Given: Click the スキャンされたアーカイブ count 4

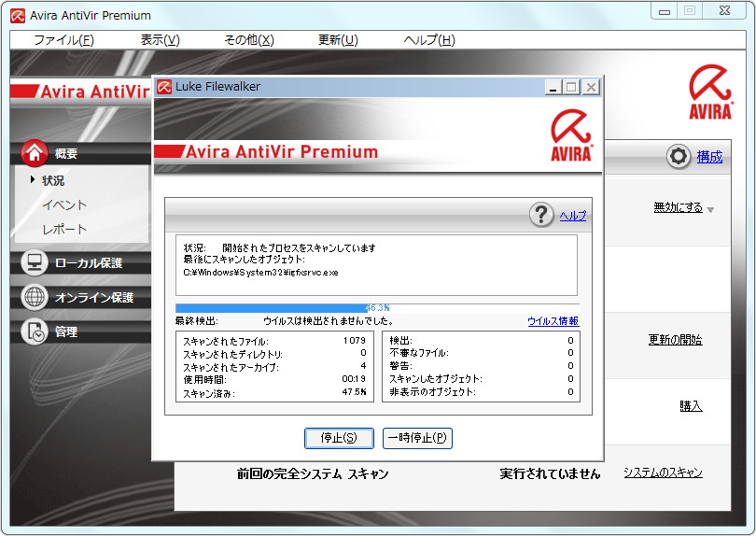Looking at the screenshot, I should point(363,366).
